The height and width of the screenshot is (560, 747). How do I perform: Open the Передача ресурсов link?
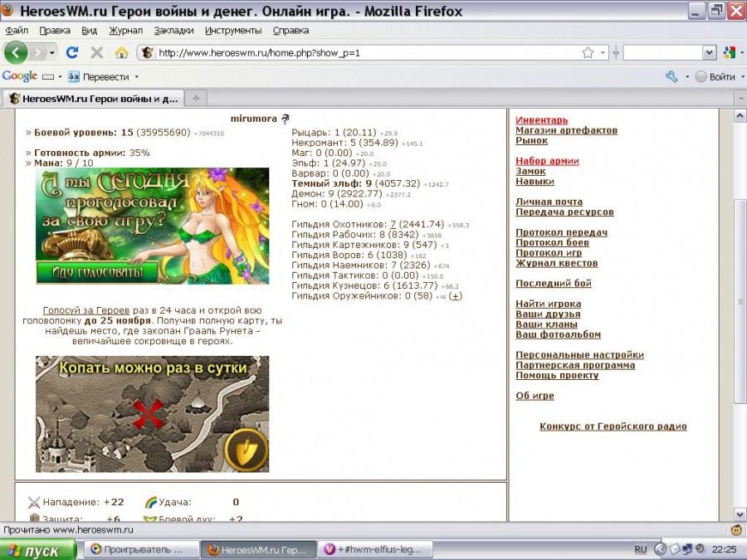pos(564,212)
